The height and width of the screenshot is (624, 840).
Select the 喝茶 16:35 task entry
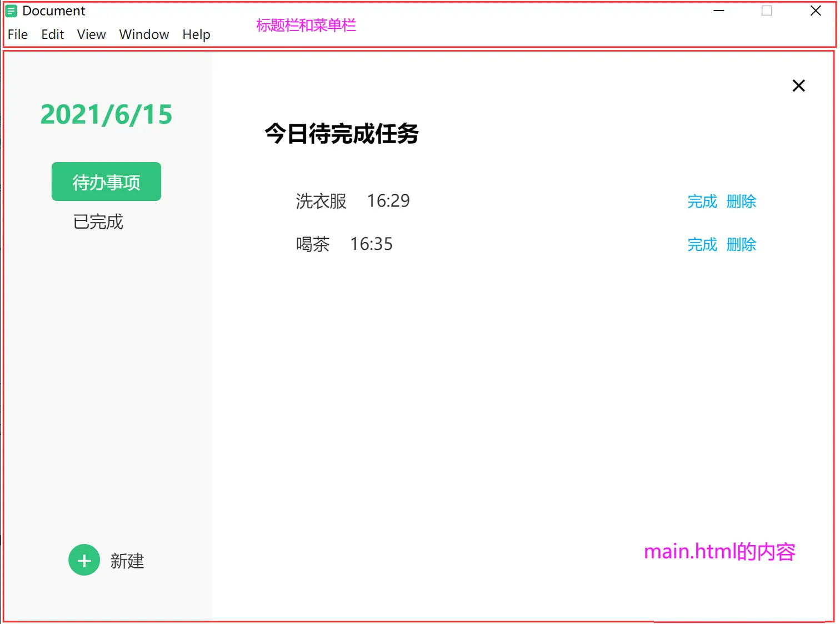(x=344, y=244)
